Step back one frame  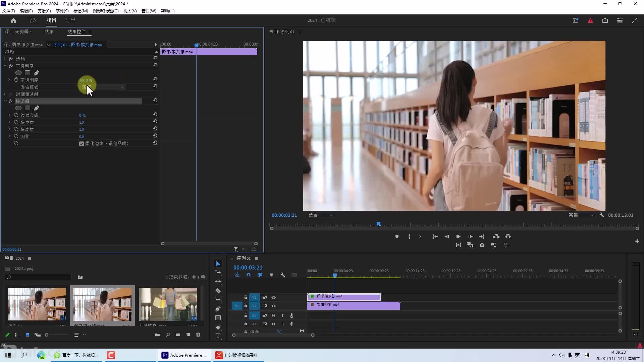(x=447, y=237)
